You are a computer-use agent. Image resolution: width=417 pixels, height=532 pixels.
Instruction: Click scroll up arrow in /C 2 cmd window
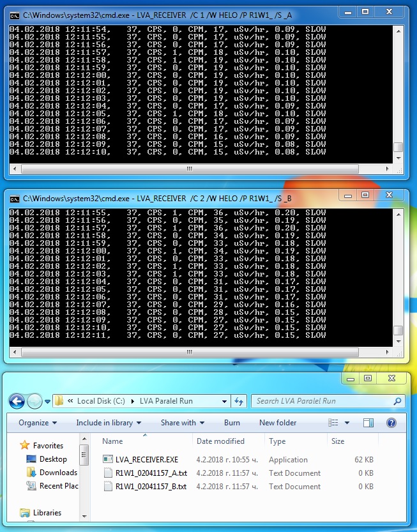point(398,215)
